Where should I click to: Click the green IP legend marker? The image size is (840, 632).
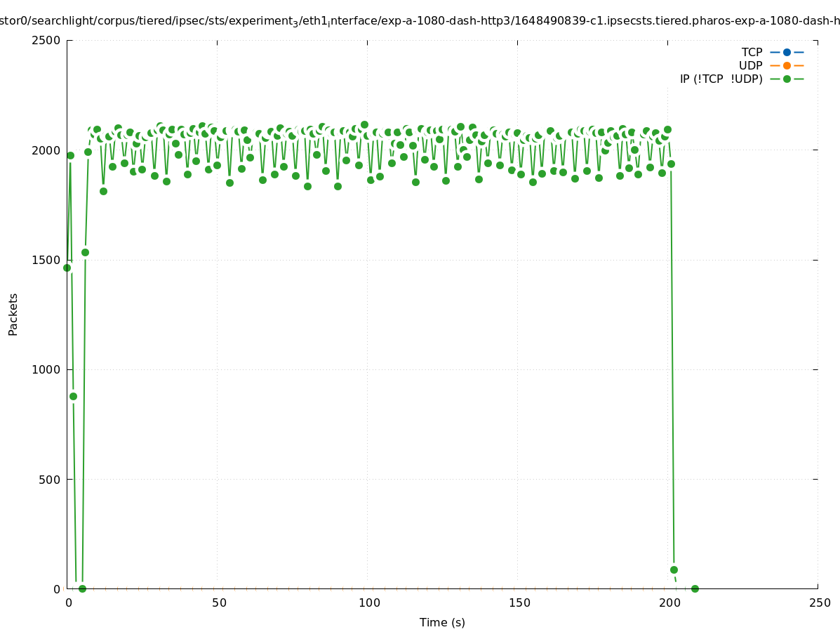pos(787,79)
